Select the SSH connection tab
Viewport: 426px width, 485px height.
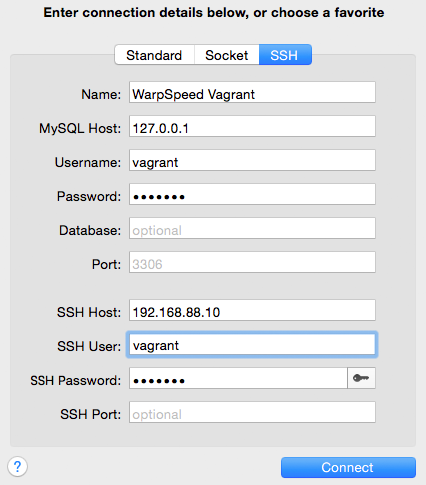pos(285,55)
